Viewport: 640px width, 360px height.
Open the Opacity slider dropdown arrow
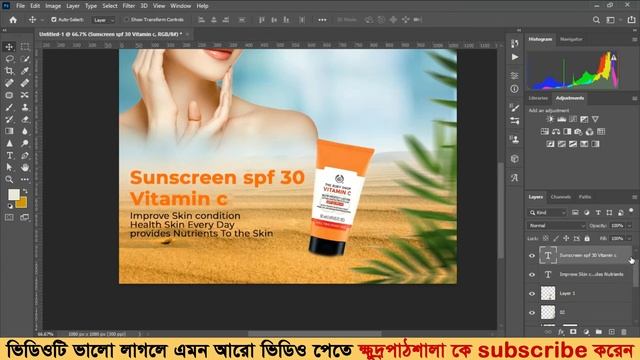(629, 226)
